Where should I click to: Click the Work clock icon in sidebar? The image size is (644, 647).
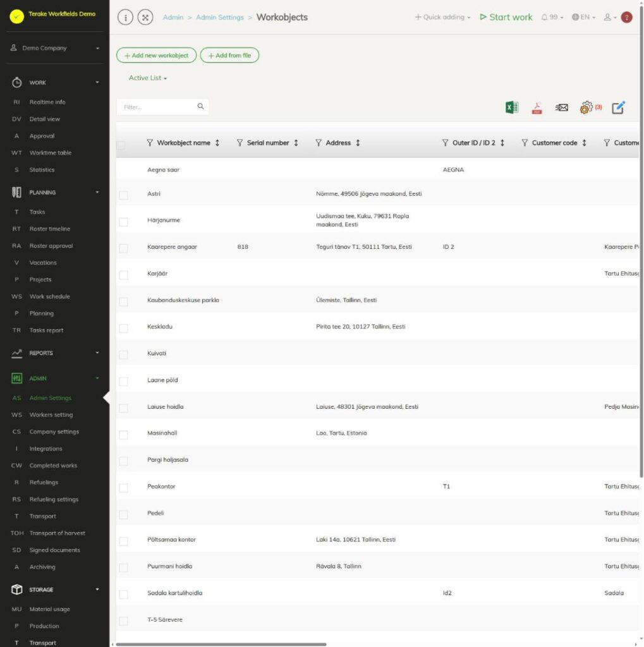click(16, 83)
